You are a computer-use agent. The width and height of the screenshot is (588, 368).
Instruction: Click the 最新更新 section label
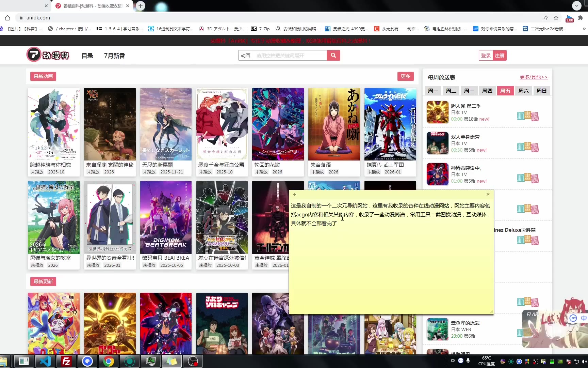[43, 281]
